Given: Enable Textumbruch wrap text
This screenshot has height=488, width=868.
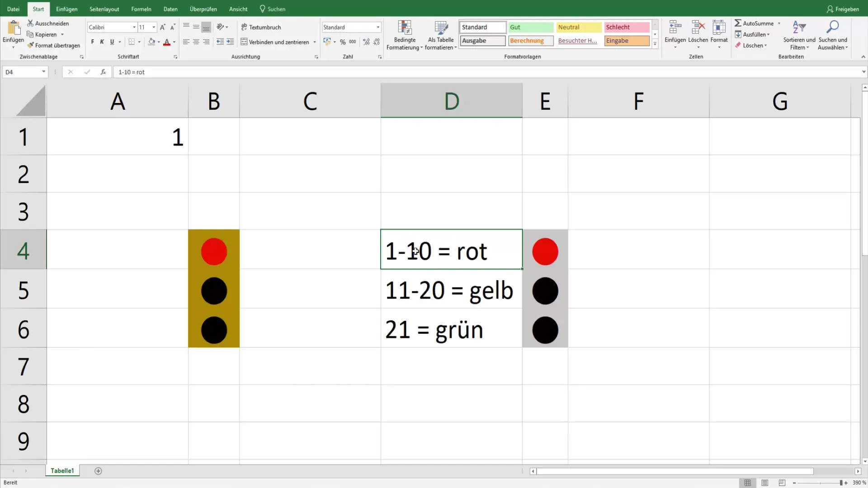Looking at the screenshot, I should coord(261,27).
